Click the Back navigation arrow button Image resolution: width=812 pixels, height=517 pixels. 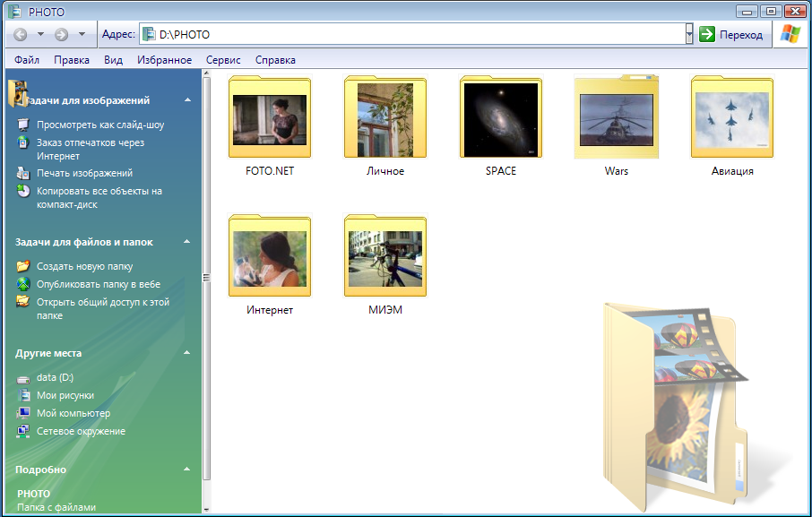tap(20, 34)
